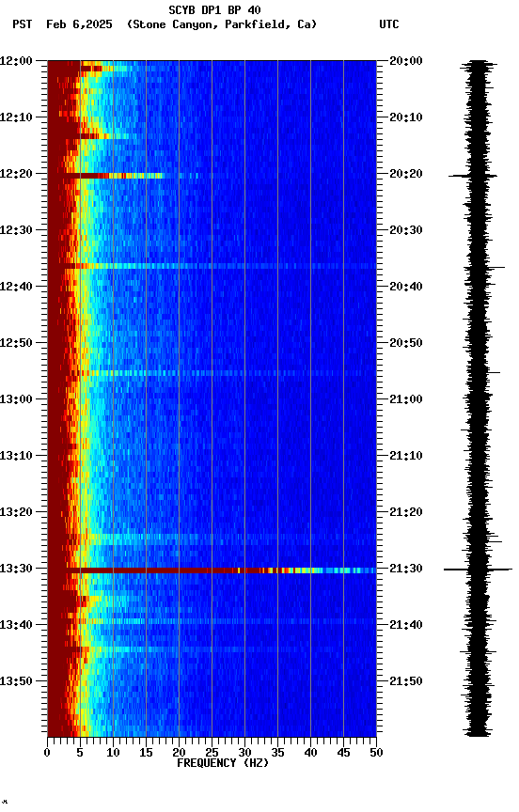Click the 12:20 PST time label
The width and height of the screenshot is (519, 812).
click(x=16, y=174)
